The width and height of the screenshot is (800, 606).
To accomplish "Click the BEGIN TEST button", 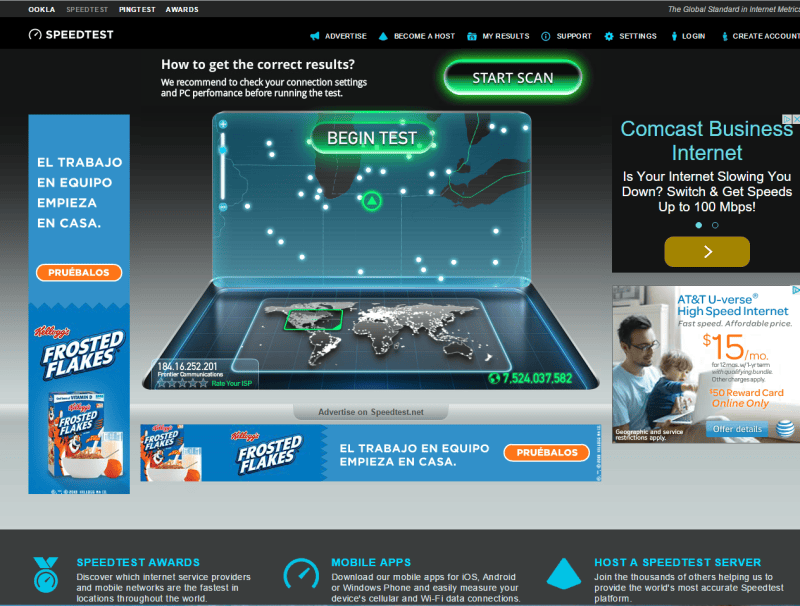I will point(372,138).
